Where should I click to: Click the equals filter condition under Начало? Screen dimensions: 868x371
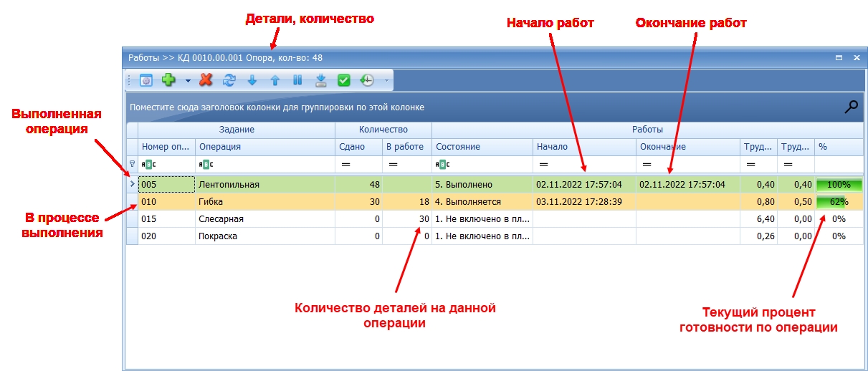click(543, 165)
